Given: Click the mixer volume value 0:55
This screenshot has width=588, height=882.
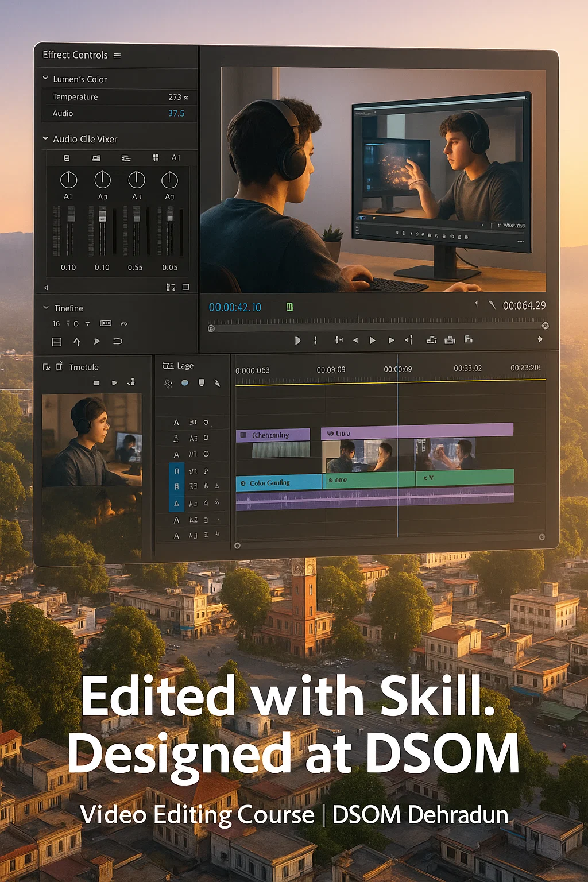Looking at the screenshot, I should 135,268.
